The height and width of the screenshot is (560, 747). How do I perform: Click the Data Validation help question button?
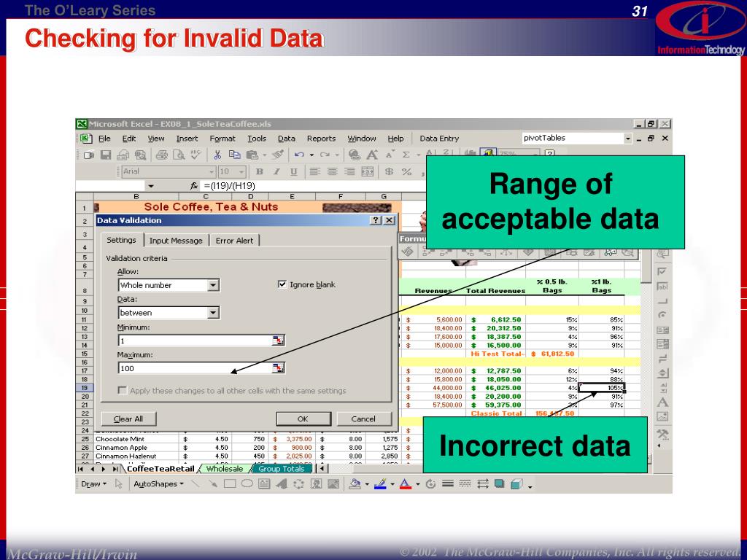tap(376, 220)
